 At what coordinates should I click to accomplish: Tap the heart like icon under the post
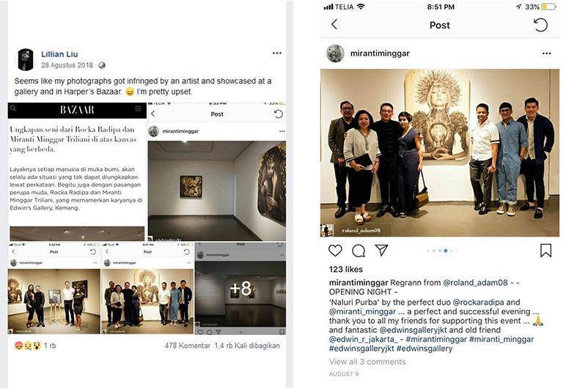335,251
